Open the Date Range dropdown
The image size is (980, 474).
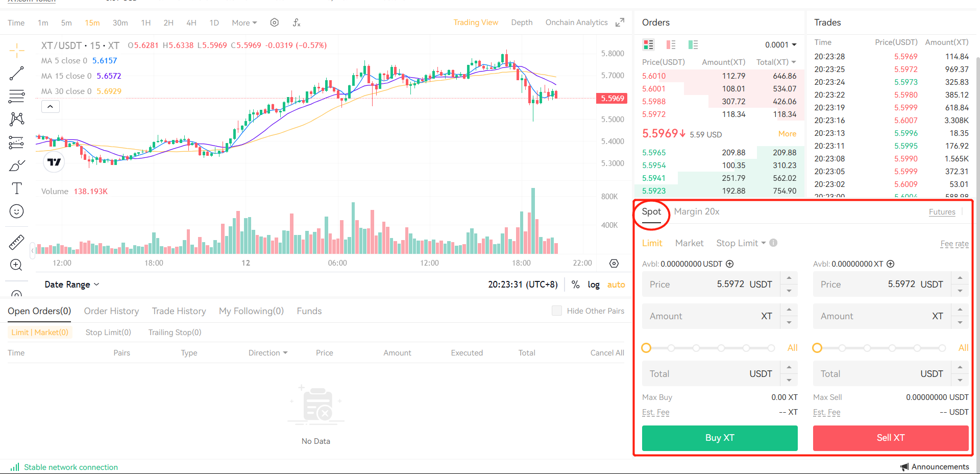71,285
